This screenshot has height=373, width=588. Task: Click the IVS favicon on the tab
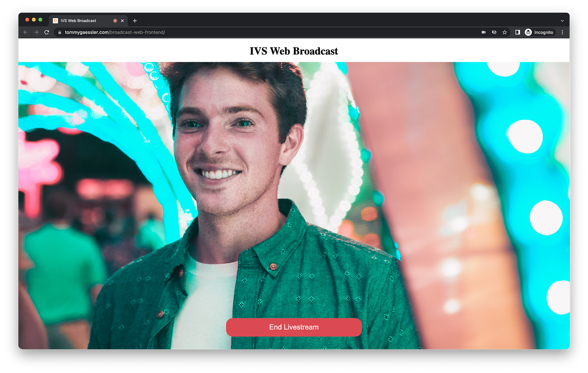tap(55, 20)
